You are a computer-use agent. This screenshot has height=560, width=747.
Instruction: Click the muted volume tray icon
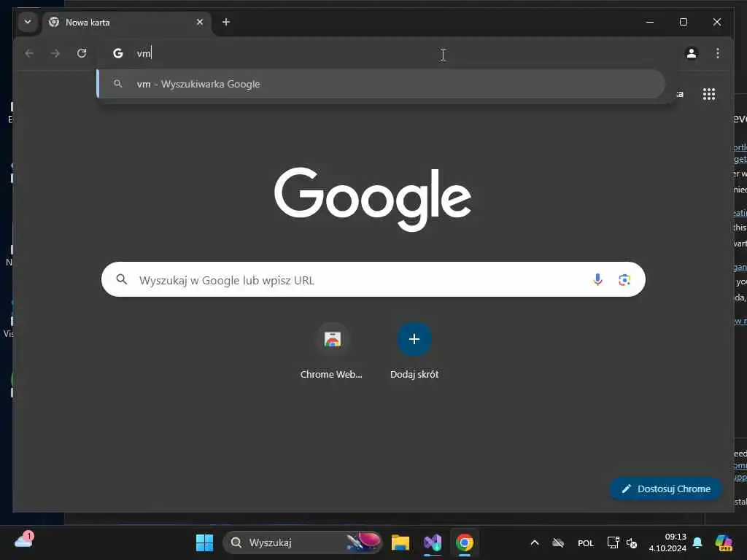click(x=632, y=542)
